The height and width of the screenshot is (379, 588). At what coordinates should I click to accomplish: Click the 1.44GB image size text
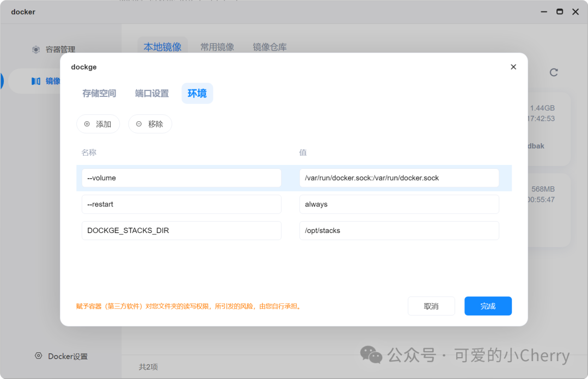[542, 108]
